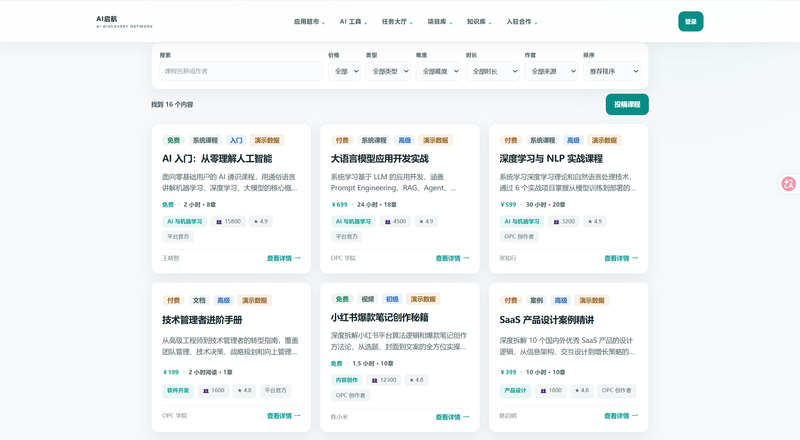The height and width of the screenshot is (440, 800).
Task: Expand the 项目库 nav menu
Action: (x=439, y=21)
